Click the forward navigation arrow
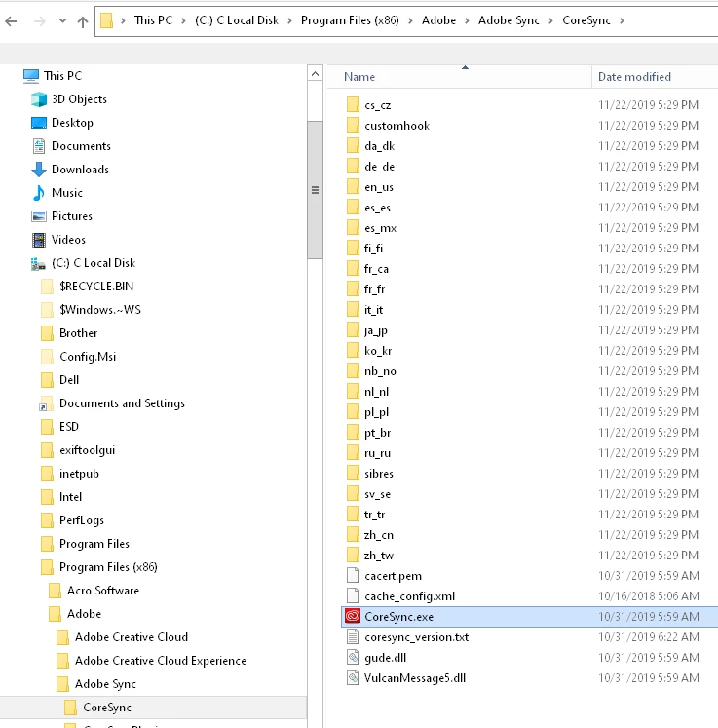The image size is (718, 728). click(39, 20)
